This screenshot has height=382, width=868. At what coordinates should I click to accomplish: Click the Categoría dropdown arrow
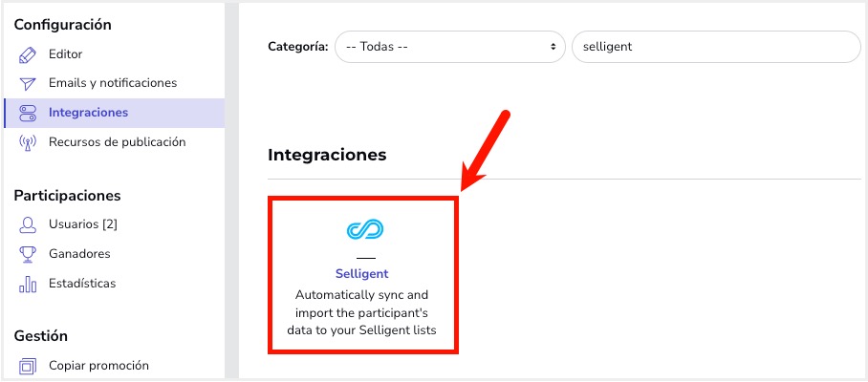coord(552,46)
